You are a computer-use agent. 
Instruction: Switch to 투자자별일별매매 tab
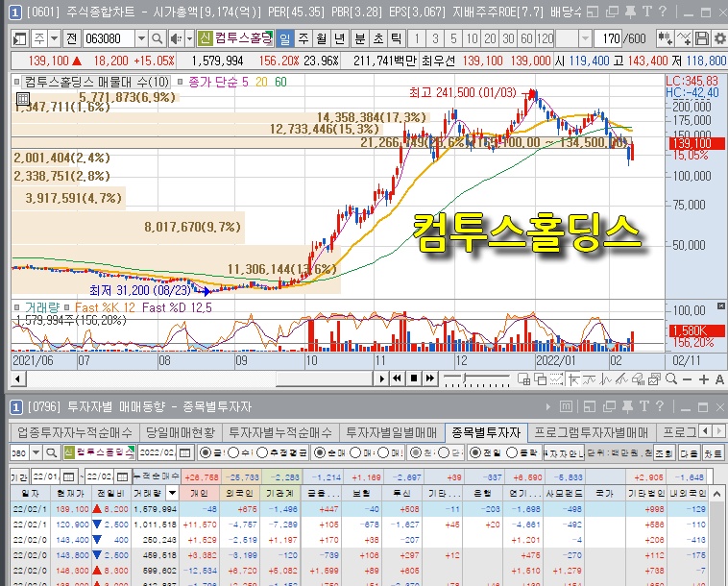coord(392,432)
